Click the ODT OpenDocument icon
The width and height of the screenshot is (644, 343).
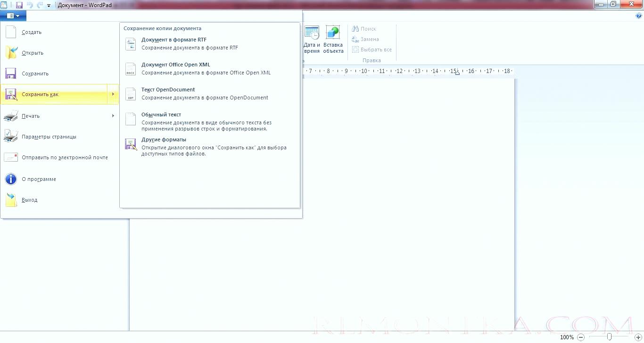pos(131,94)
